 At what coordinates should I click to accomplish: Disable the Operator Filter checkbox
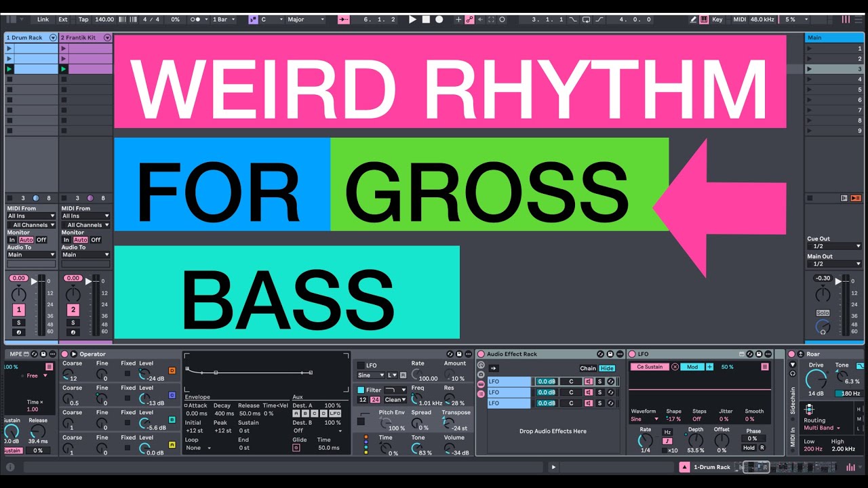coord(361,390)
